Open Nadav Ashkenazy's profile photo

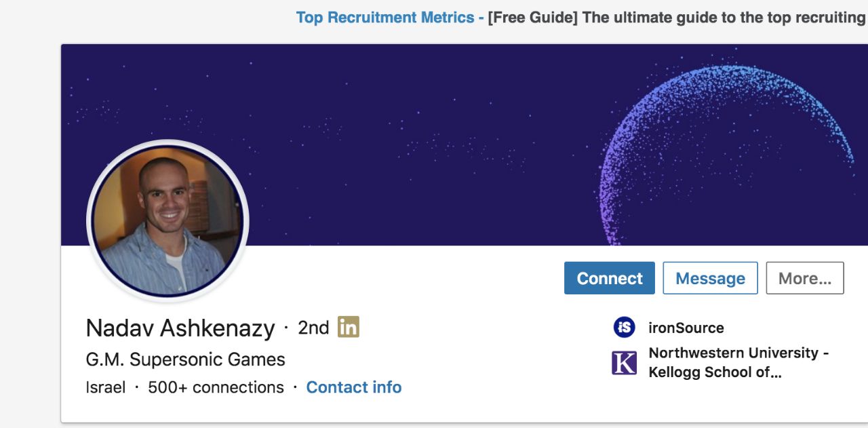tap(167, 220)
